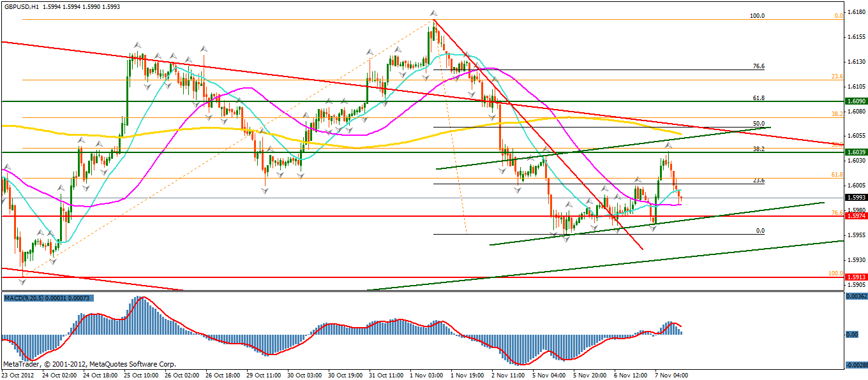868x380 pixels.
Task: Select the red 1.5974 price level tag
Action: [x=855, y=216]
